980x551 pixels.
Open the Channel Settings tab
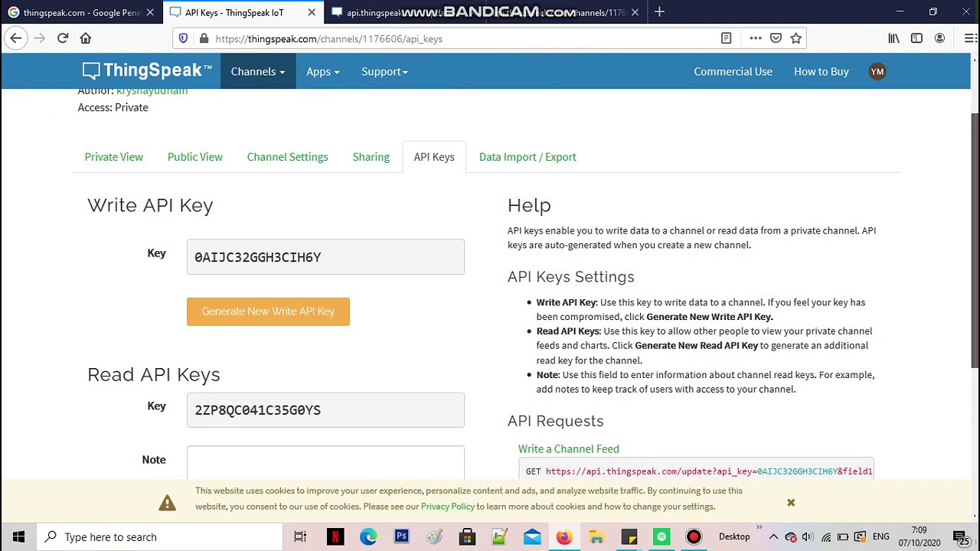click(x=287, y=157)
